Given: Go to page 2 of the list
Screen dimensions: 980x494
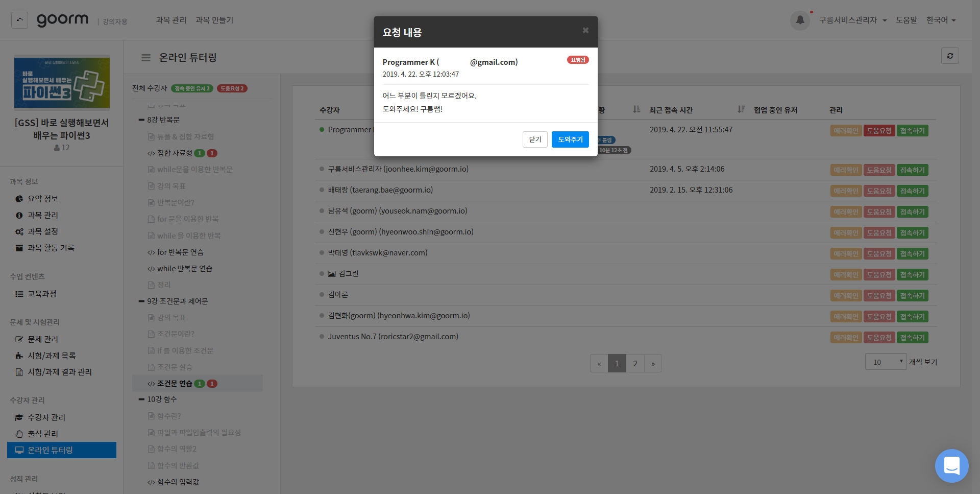Looking at the screenshot, I should [635, 363].
